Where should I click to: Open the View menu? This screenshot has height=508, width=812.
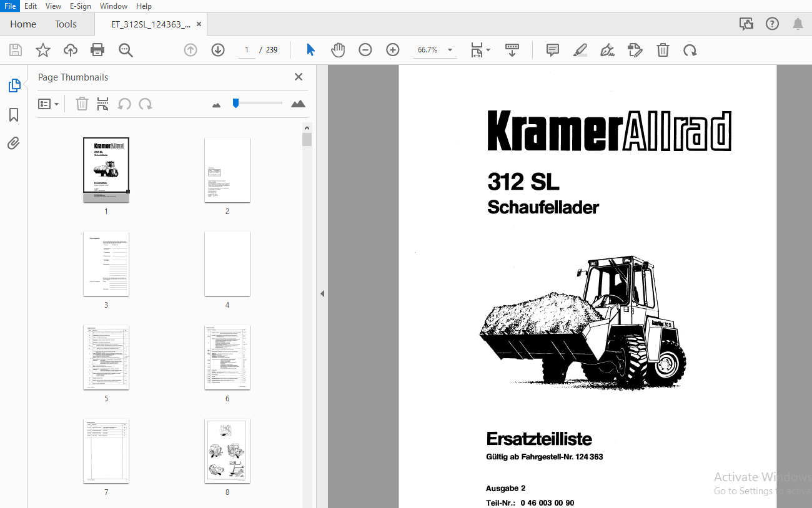pyautogui.click(x=54, y=6)
